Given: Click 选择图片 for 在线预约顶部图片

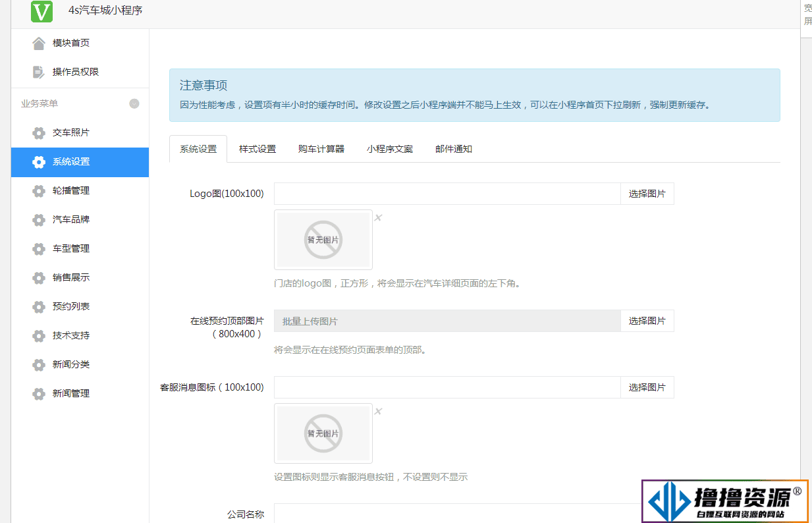Looking at the screenshot, I should coord(647,321).
